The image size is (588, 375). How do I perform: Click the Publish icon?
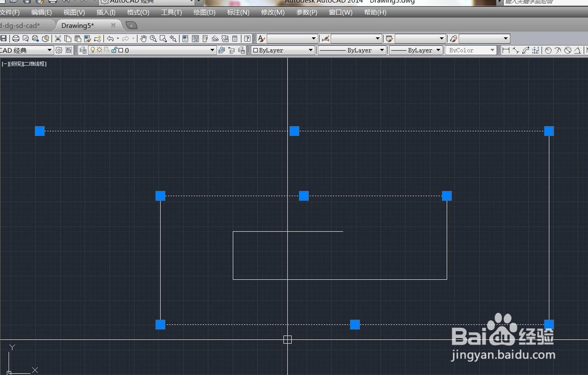click(x=35, y=38)
